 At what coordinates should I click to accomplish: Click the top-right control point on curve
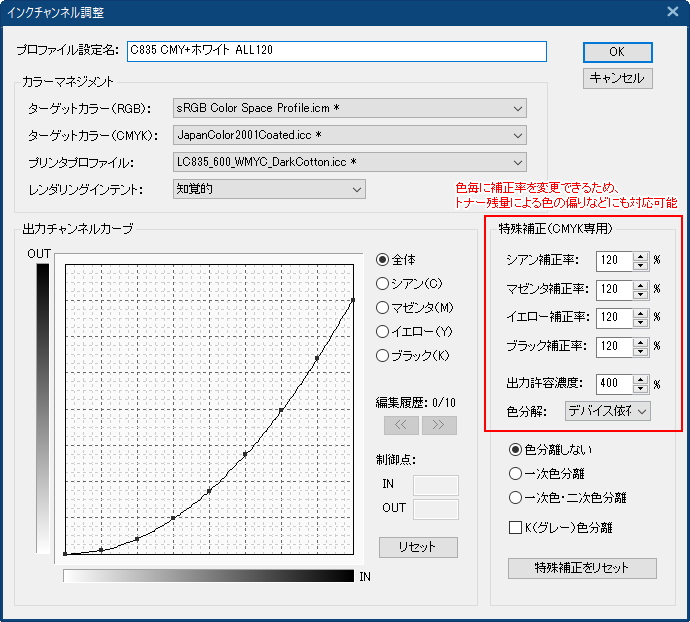(x=353, y=299)
